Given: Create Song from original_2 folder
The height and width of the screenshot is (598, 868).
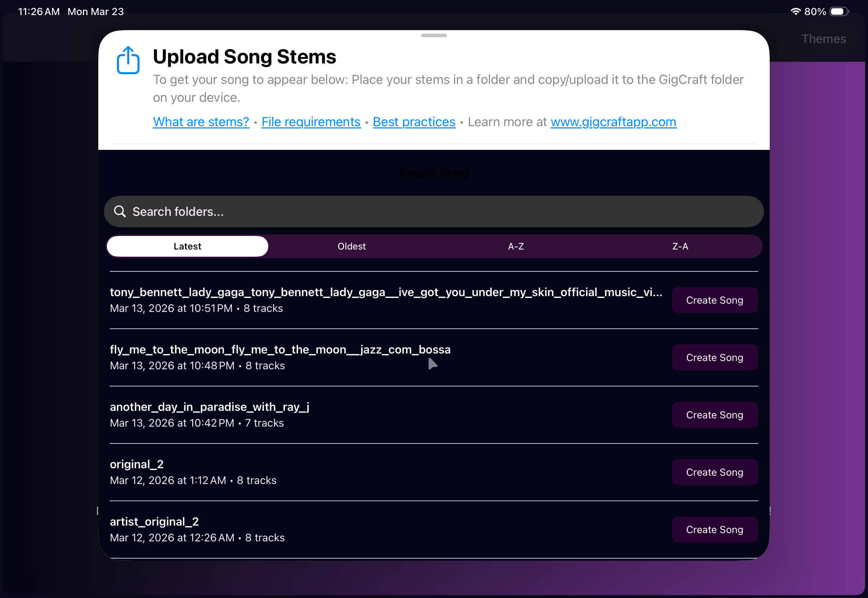Looking at the screenshot, I should point(714,472).
